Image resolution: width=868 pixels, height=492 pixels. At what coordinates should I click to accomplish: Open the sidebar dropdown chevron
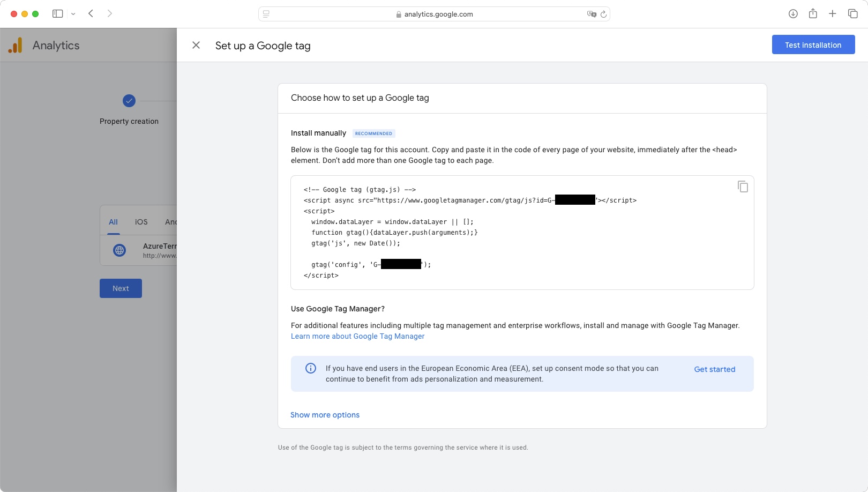click(x=73, y=14)
